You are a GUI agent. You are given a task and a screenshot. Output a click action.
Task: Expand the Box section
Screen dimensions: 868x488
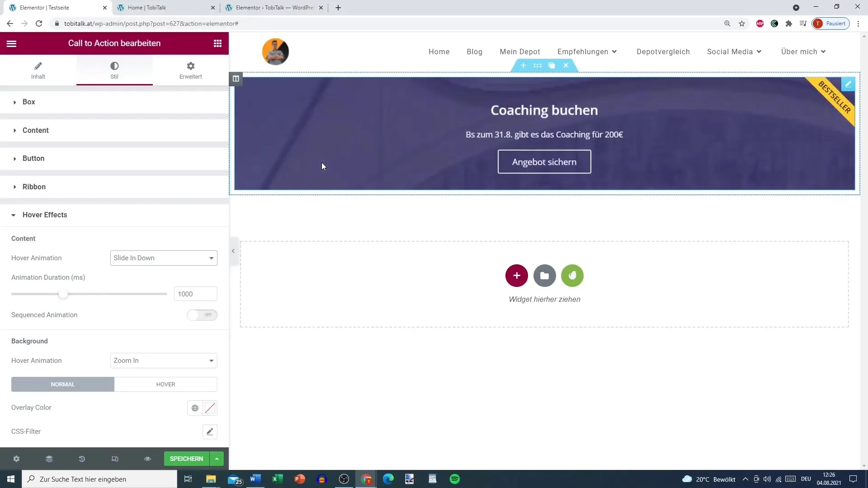pyautogui.click(x=114, y=102)
